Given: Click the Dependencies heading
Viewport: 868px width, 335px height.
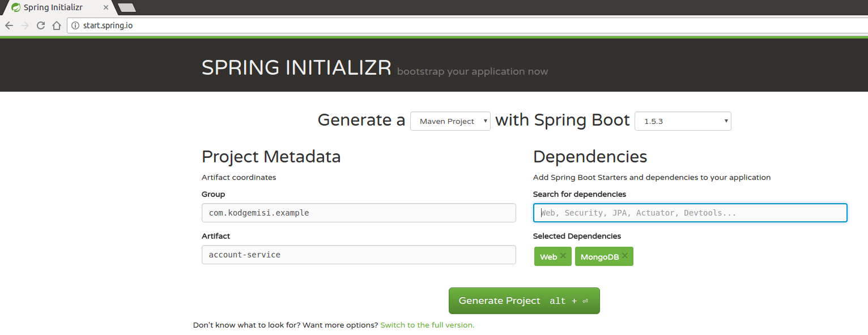Looking at the screenshot, I should 590,156.
